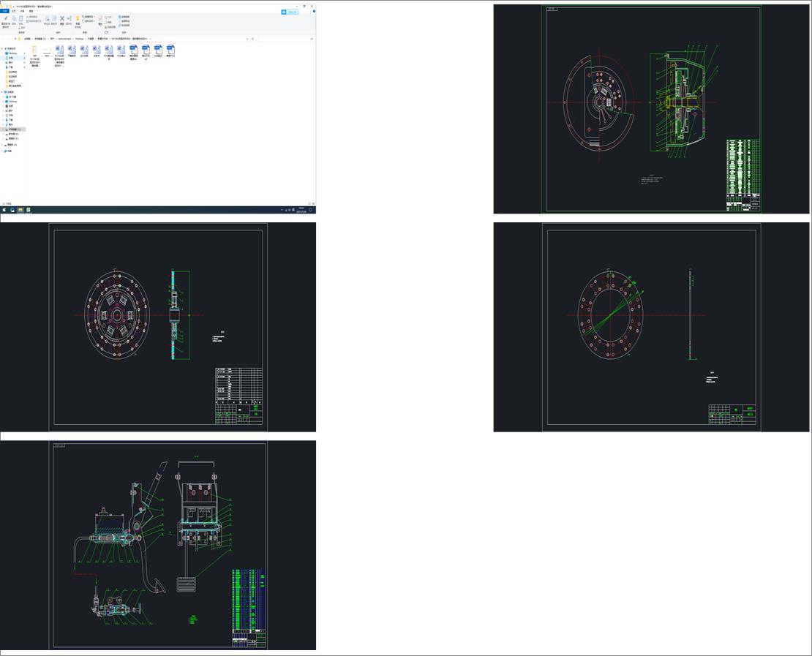
Task: Select the highlighted local disk C drive
Action: (x=14, y=129)
